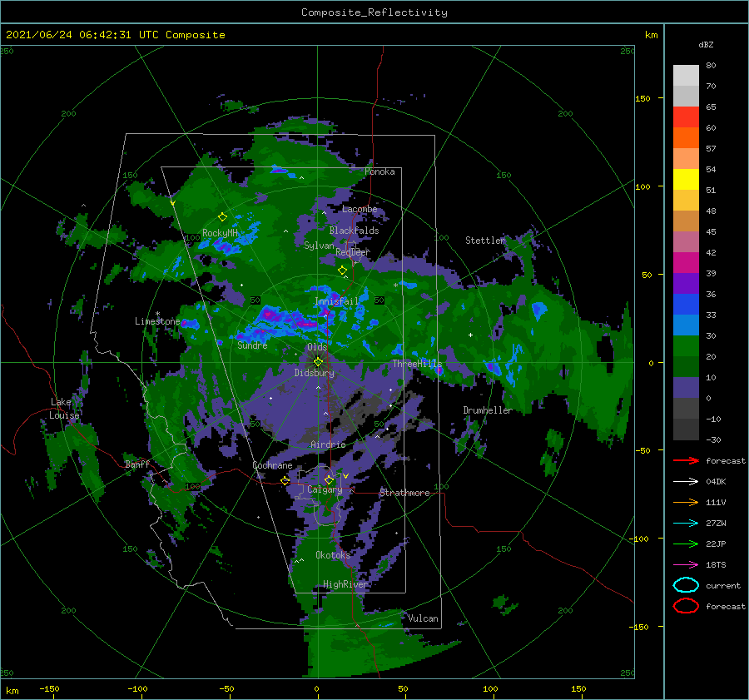This screenshot has width=749, height=700.
Task: Click the Strathmore label
Action: [404, 493]
